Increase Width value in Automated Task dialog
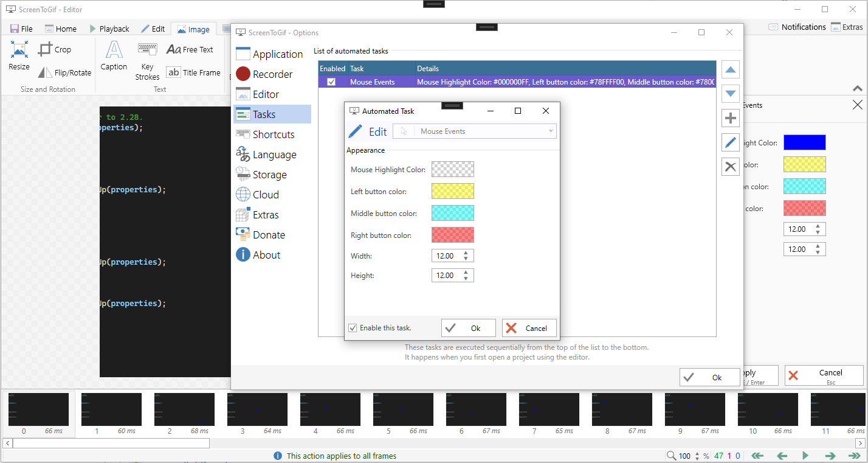868x463 pixels. click(466, 253)
